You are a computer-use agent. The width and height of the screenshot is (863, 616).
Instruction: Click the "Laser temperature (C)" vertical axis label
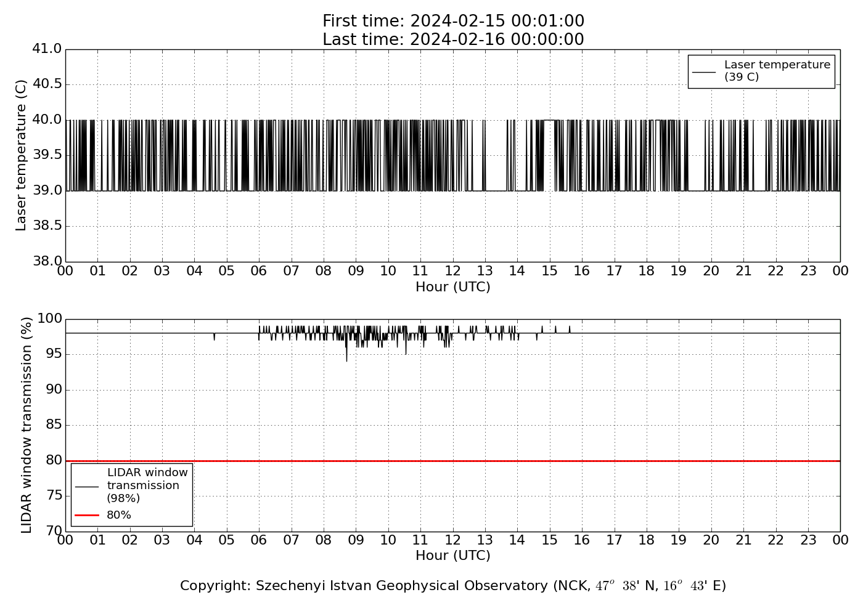pos(22,155)
